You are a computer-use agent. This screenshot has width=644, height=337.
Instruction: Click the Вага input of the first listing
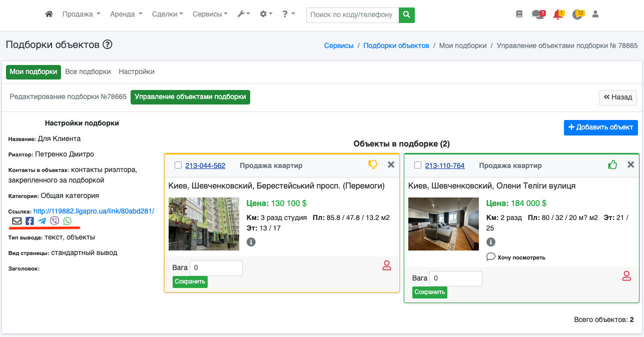[216, 268]
